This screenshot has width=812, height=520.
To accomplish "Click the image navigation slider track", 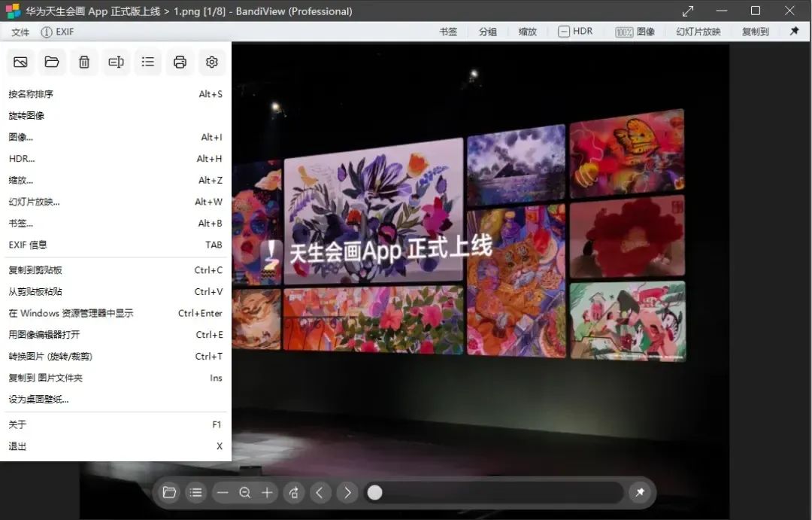I will 493,492.
